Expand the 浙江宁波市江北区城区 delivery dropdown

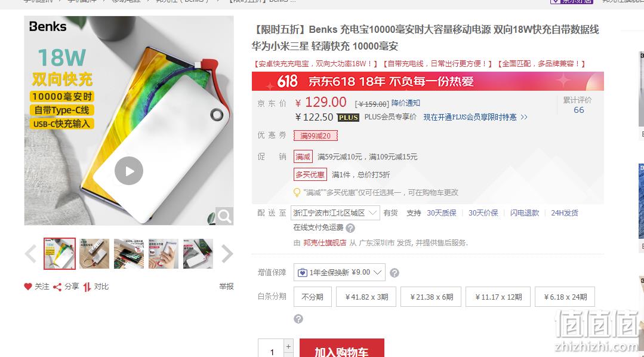coord(335,213)
